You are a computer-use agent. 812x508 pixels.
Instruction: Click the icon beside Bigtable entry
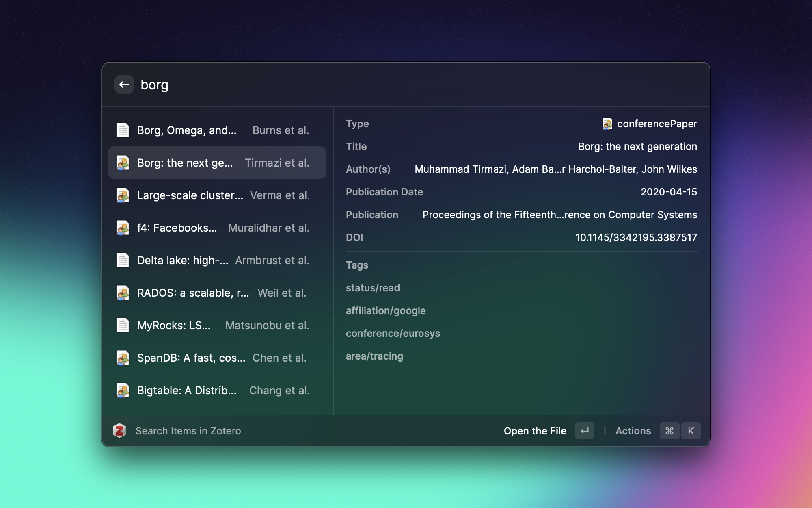click(x=122, y=391)
